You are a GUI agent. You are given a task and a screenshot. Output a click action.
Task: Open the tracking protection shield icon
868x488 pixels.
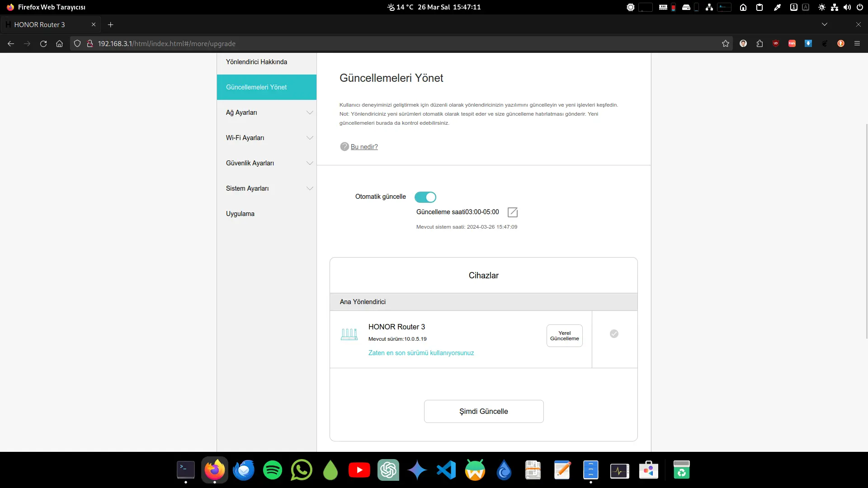[x=77, y=43]
